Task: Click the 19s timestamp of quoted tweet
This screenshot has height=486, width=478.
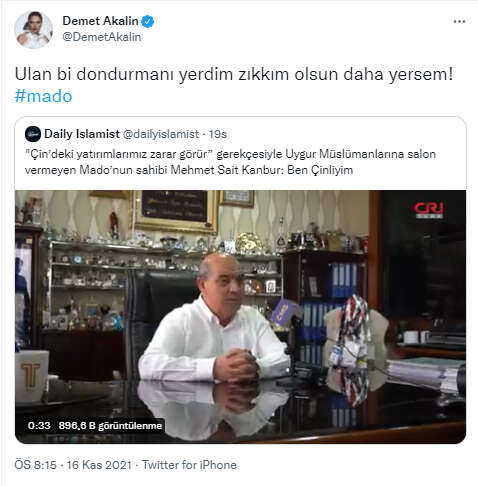Action: coord(218,134)
